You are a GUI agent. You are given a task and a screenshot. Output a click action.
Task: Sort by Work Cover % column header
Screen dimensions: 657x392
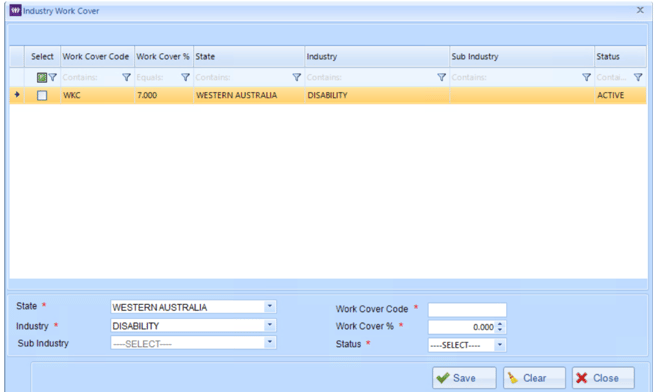coord(164,57)
